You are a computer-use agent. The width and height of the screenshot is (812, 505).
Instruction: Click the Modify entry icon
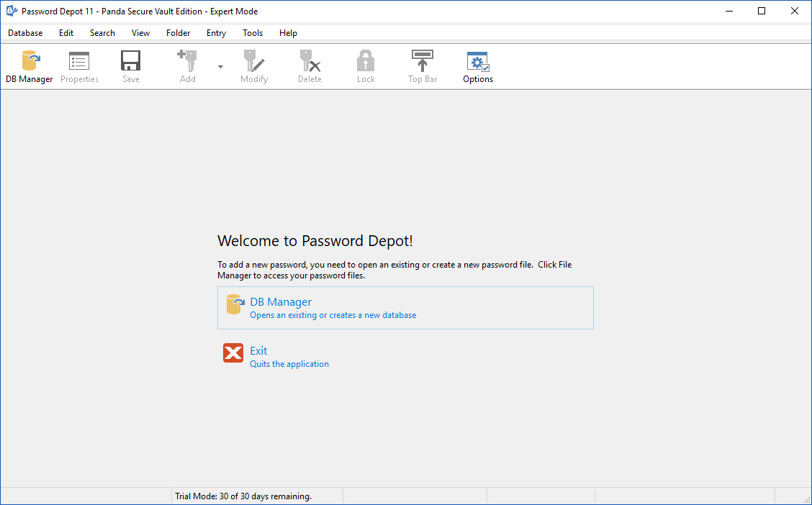pyautogui.click(x=253, y=62)
